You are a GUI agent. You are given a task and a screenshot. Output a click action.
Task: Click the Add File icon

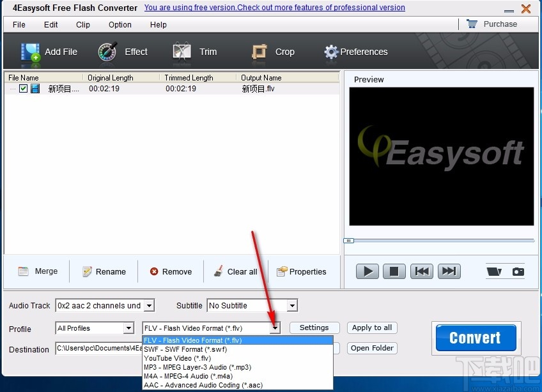pyautogui.click(x=30, y=52)
